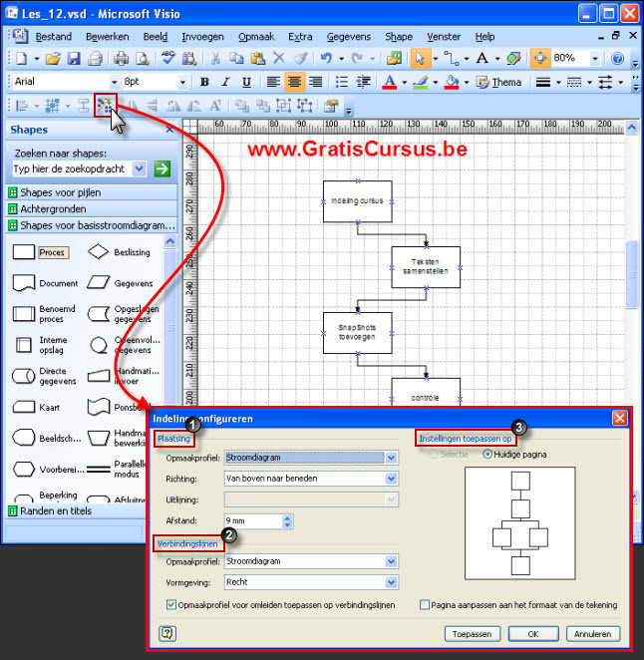Open Plaatsing Opmaakprofiel Stroomdiagram dropdown

[x=391, y=458]
